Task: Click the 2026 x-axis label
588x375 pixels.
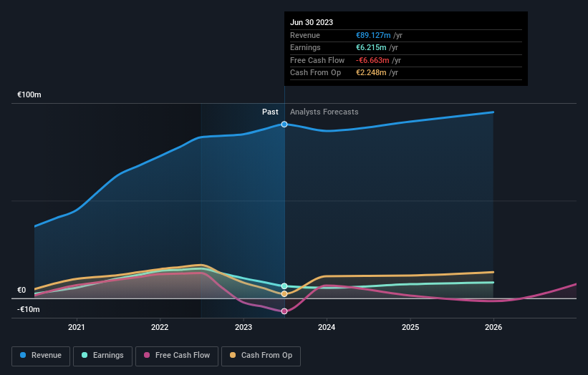Action: pos(493,328)
